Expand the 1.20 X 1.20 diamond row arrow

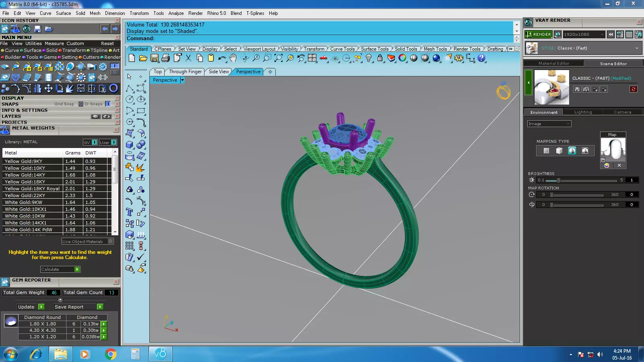click(104, 337)
